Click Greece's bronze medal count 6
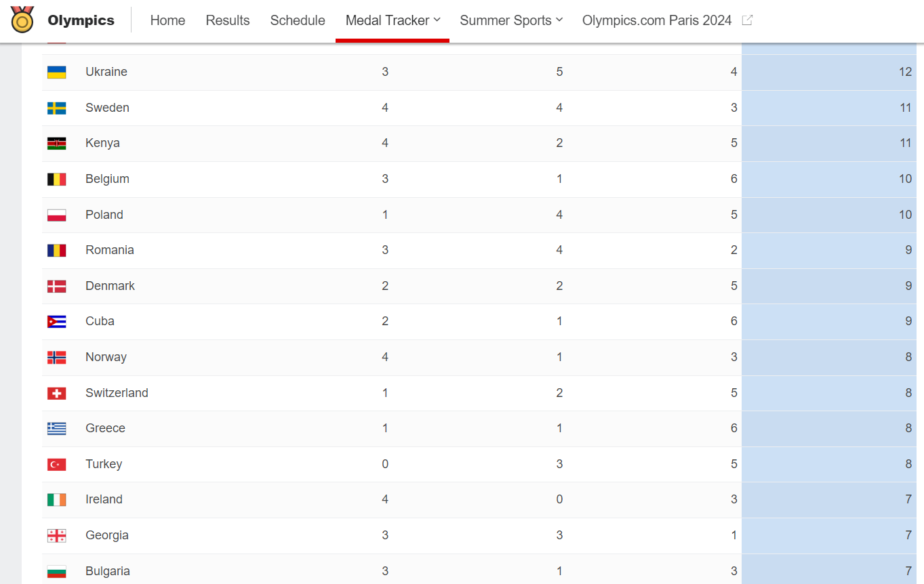Screen dimensions: 924x584 (x=734, y=428)
